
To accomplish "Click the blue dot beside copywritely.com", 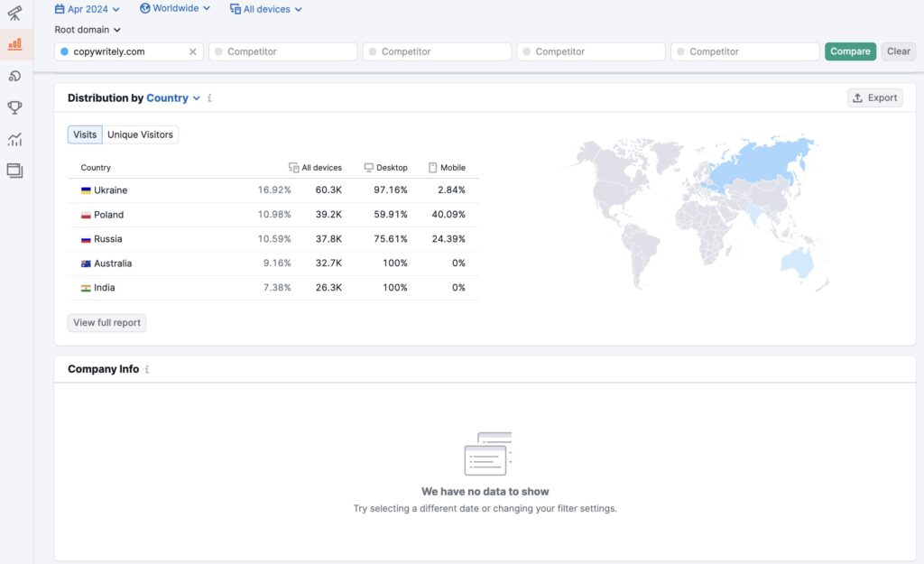I will tap(64, 52).
